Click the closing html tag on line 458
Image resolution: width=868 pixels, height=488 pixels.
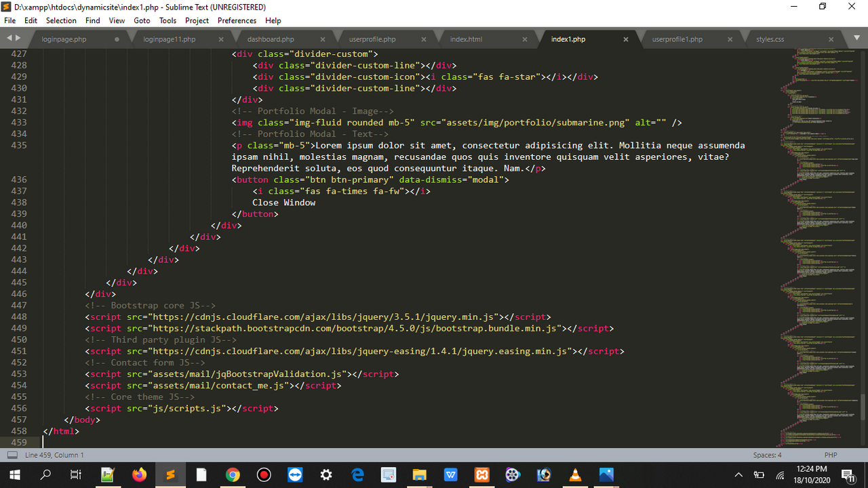click(61, 431)
